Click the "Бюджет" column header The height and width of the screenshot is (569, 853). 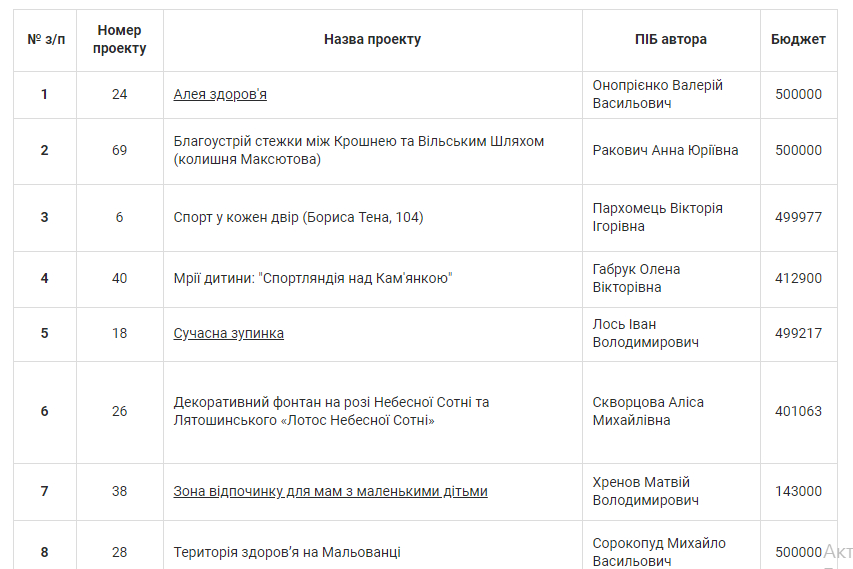click(x=798, y=40)
